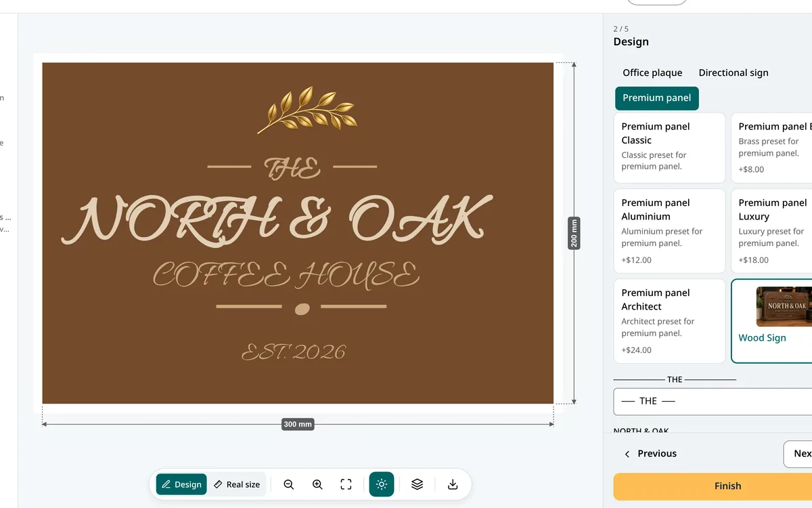Viewport: 812px width, 508px height.
Task: Click the download icon in bottom toolbar
Action: tap(453, 484)
